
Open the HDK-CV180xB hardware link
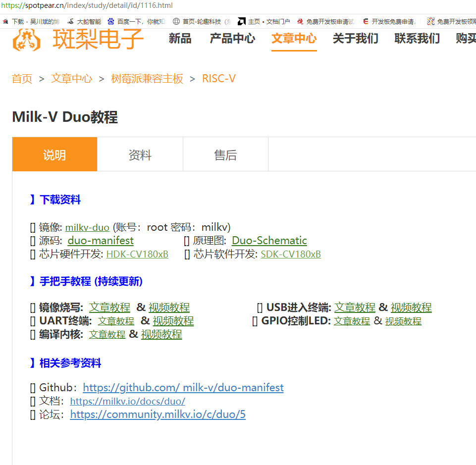click(x=137, y=254)
